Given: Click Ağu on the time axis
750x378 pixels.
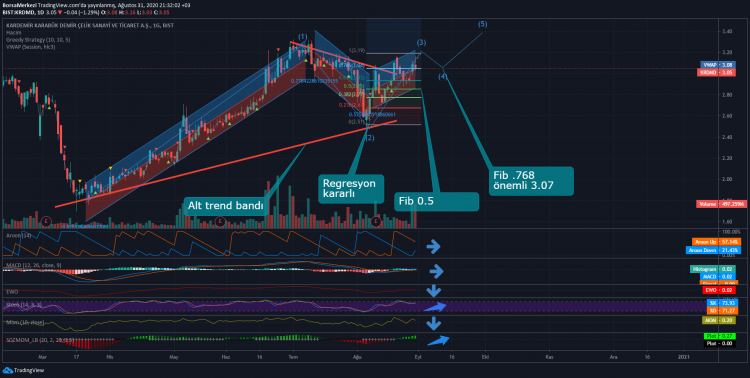Looking at the screenshot, I should click(357, 357).
